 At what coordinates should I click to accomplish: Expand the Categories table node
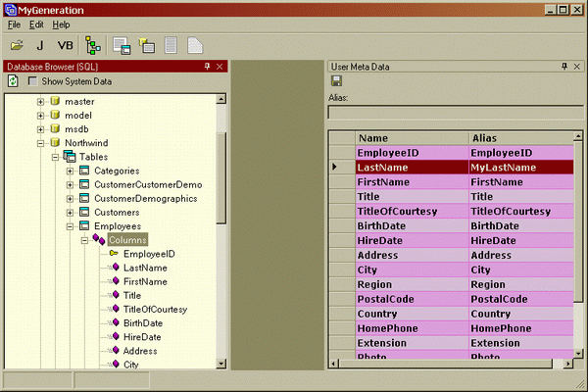coord(70,171)
